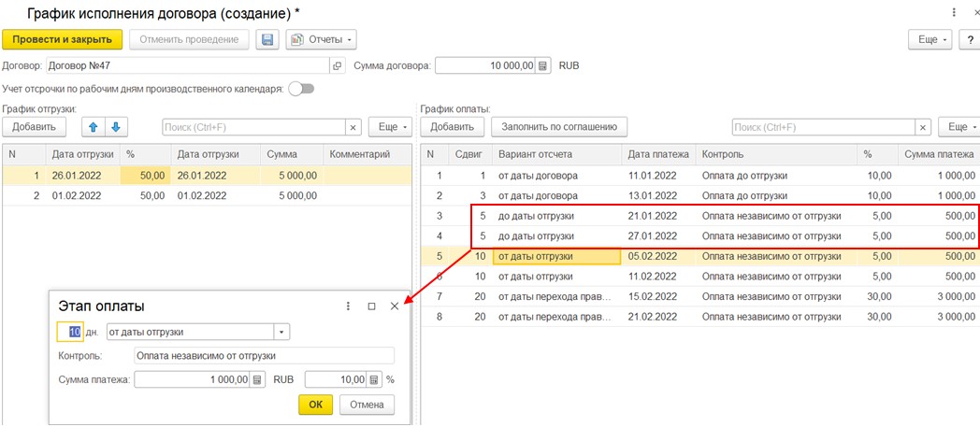Open calculator for percent field in dialog
The image size is (980, 427).
tap(374, 379)
